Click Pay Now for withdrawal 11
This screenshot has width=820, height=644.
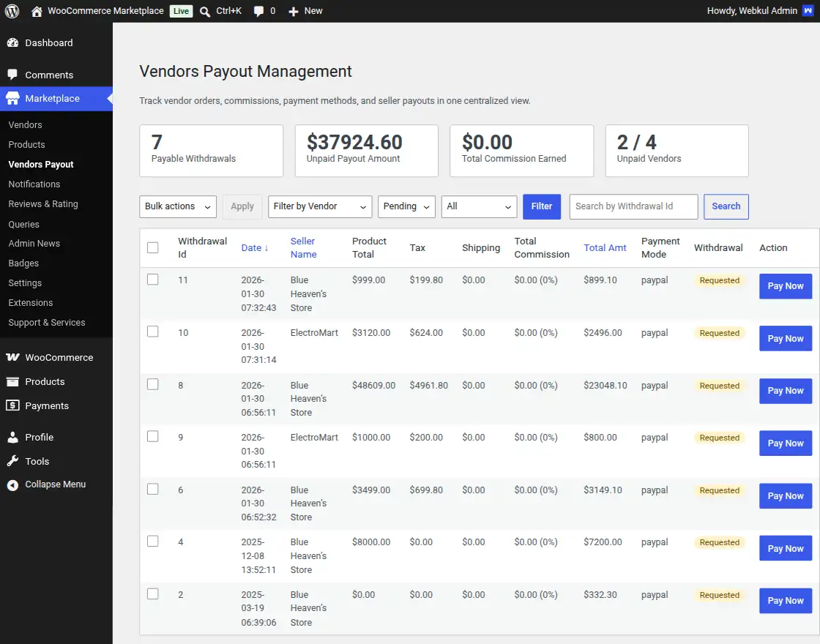[786, 286]
